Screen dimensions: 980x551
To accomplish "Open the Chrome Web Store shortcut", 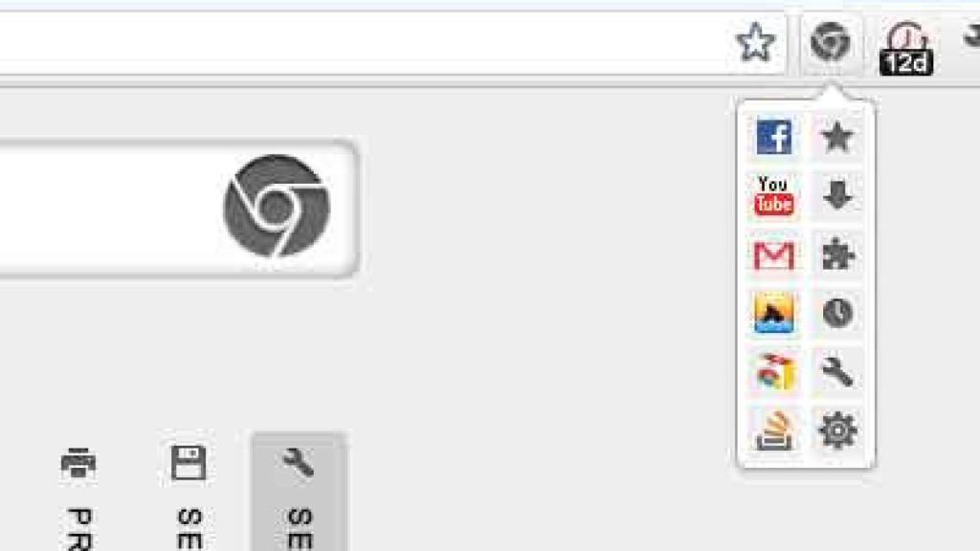I will coord(773,372).
